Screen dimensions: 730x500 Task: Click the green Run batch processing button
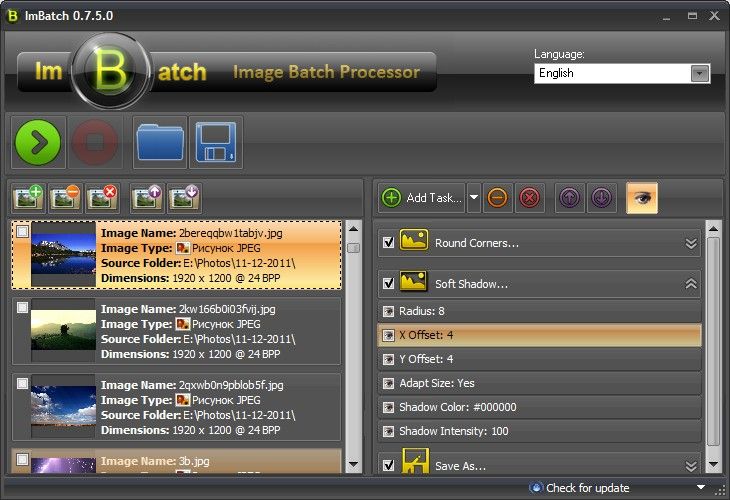[38, 142]
